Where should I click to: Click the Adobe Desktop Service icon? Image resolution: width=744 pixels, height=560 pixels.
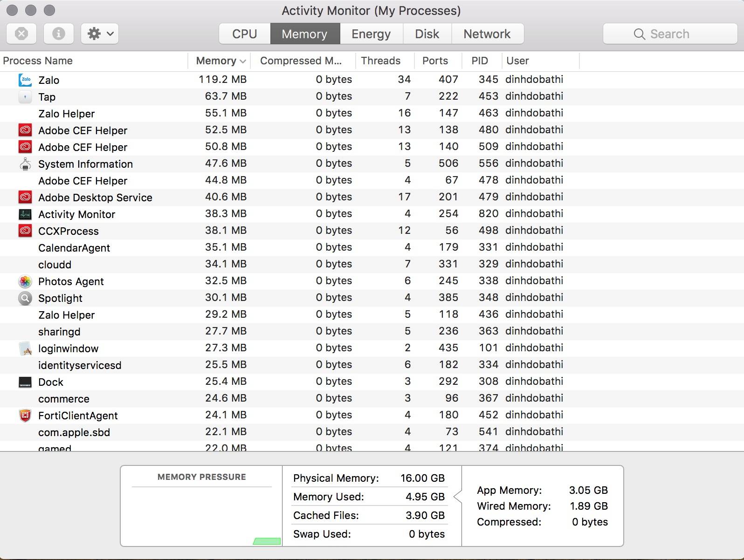[x=25, y=197]
